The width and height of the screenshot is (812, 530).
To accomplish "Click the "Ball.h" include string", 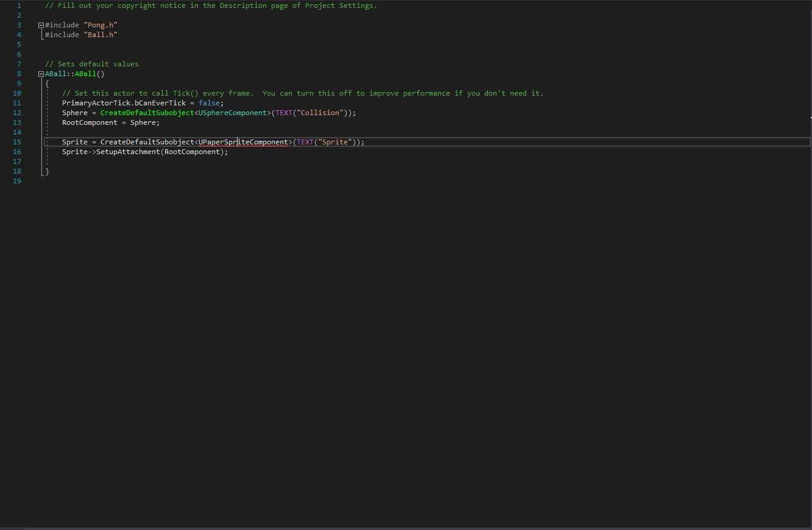I will pos(101,35).
